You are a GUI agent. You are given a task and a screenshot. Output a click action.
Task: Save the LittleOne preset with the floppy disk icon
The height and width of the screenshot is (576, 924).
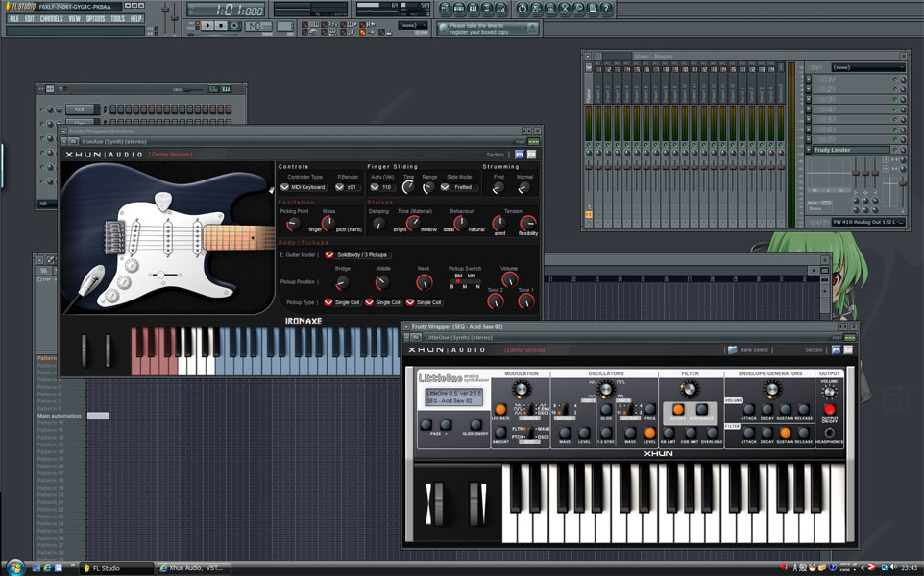tap(837, 349)
